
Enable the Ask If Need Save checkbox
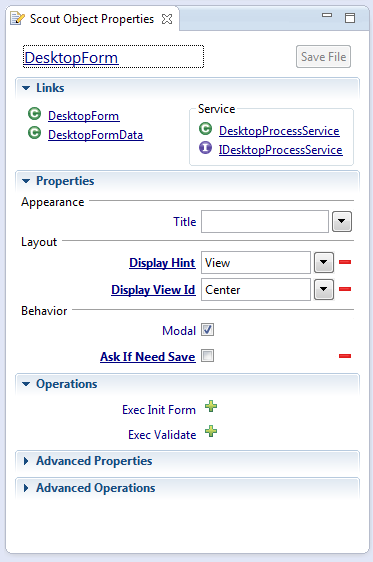coord(207,356)
